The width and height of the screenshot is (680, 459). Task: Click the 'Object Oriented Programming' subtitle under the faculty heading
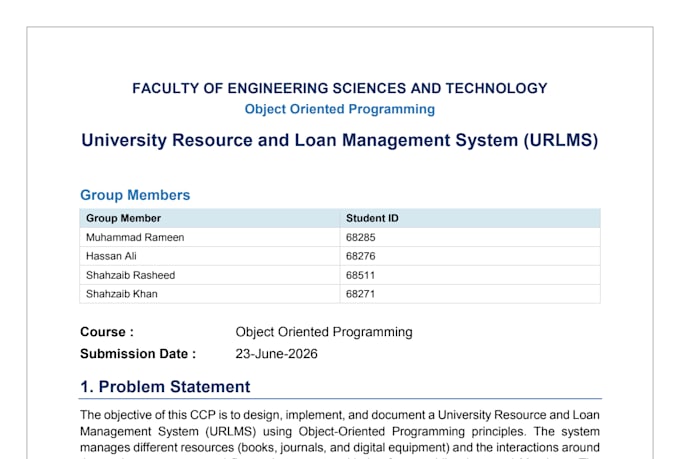340,109
